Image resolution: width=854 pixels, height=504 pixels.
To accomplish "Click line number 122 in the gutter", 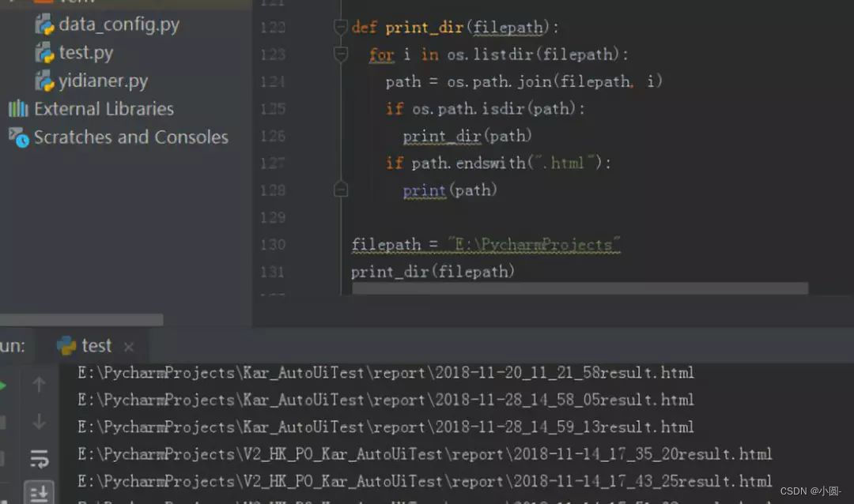I will 273,27.
